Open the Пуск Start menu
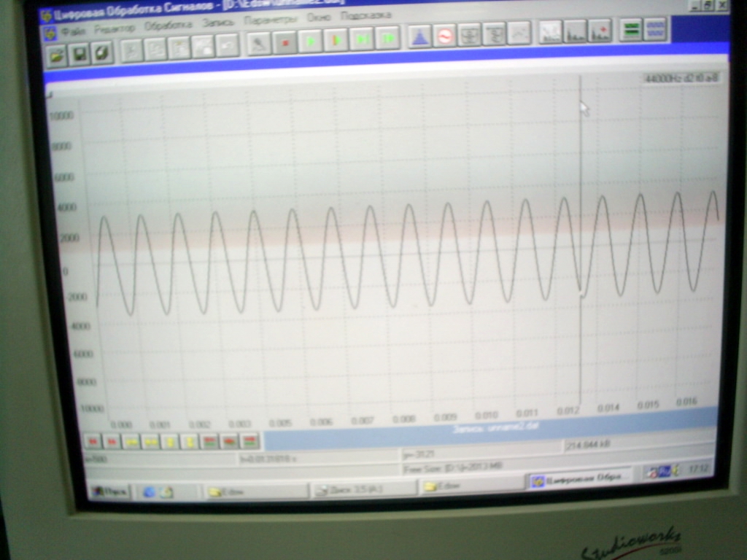 (x=109, y=491)
